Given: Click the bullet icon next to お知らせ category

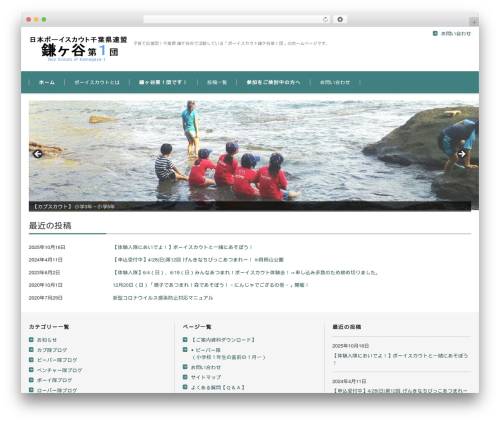Looking at the screenshot, I should pyautogui.click(x=31, y=340).
